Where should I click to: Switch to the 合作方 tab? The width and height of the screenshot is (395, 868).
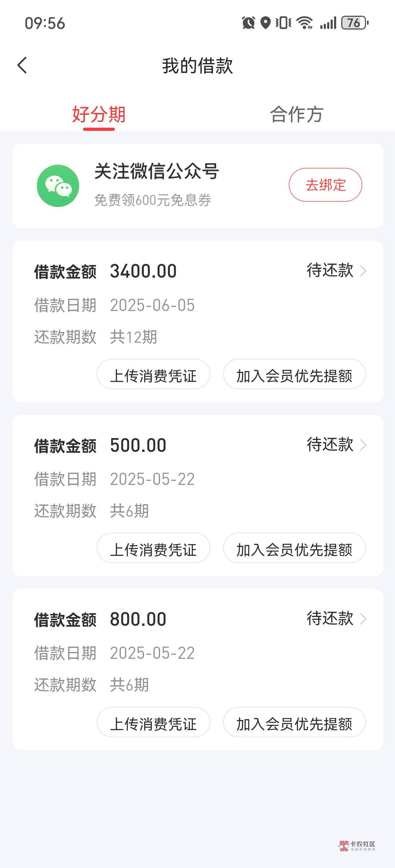297,114
